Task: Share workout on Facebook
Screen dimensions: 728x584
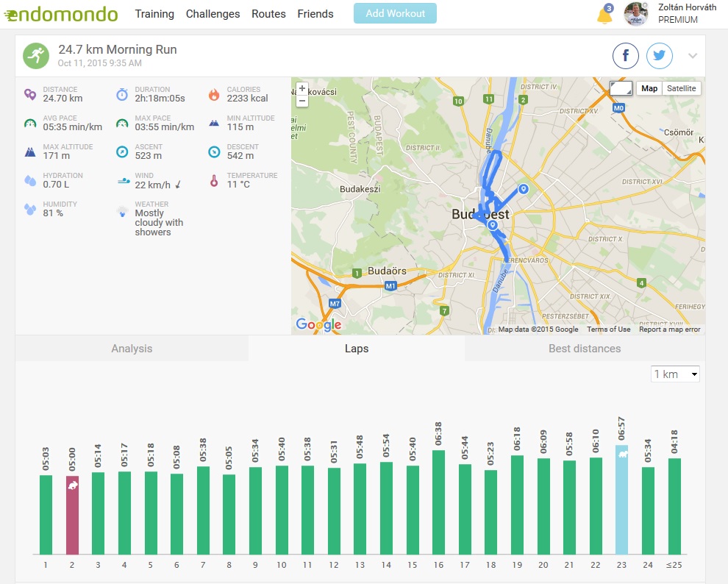Action: point(625,56)
